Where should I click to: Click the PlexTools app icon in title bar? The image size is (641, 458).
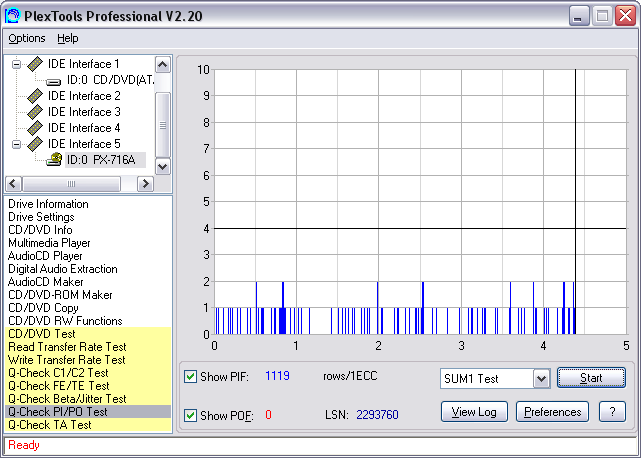coord(12,16)
